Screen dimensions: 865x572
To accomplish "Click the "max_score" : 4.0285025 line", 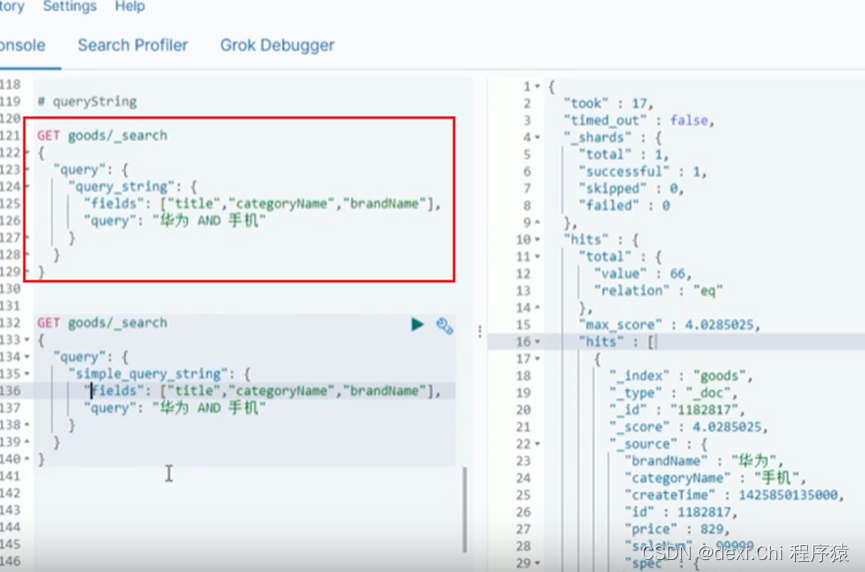I will [x=669, y=325].
